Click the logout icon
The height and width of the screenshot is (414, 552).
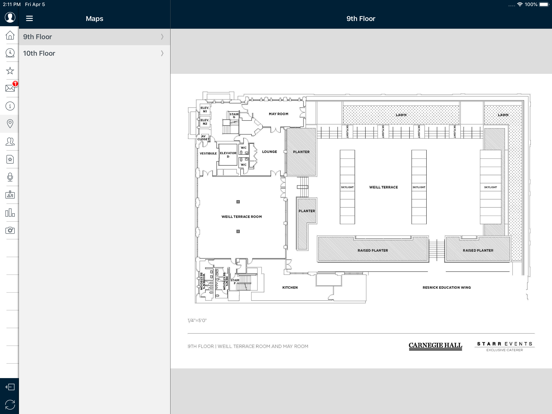point(10,387)
